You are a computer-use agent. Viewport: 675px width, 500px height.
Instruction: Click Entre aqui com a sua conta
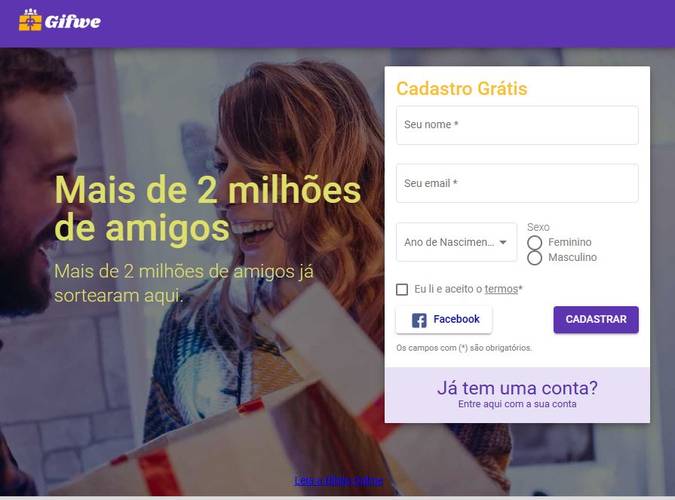(517, 404)
